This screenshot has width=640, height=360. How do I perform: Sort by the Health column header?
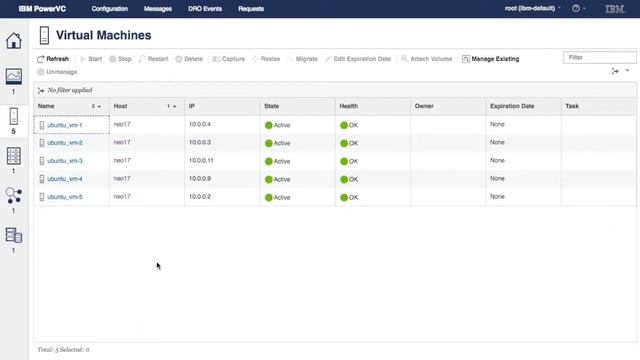(x=373, y=106)
